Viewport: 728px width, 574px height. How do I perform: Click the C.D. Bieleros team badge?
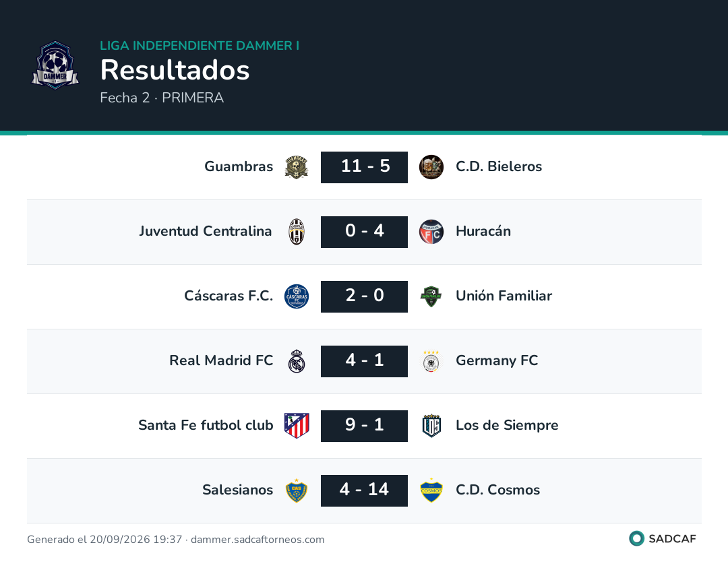[431, 167]
